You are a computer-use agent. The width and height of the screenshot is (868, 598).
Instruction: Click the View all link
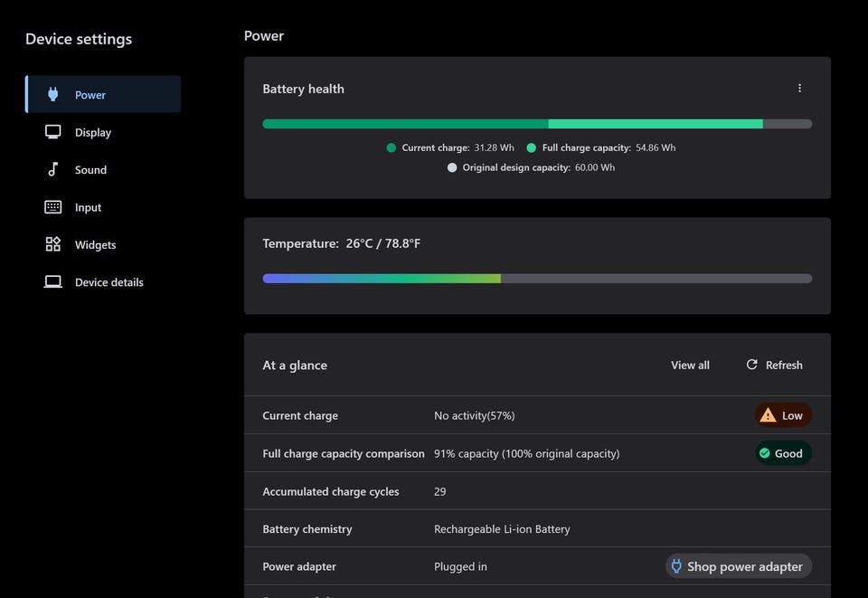tap(690, 365)
